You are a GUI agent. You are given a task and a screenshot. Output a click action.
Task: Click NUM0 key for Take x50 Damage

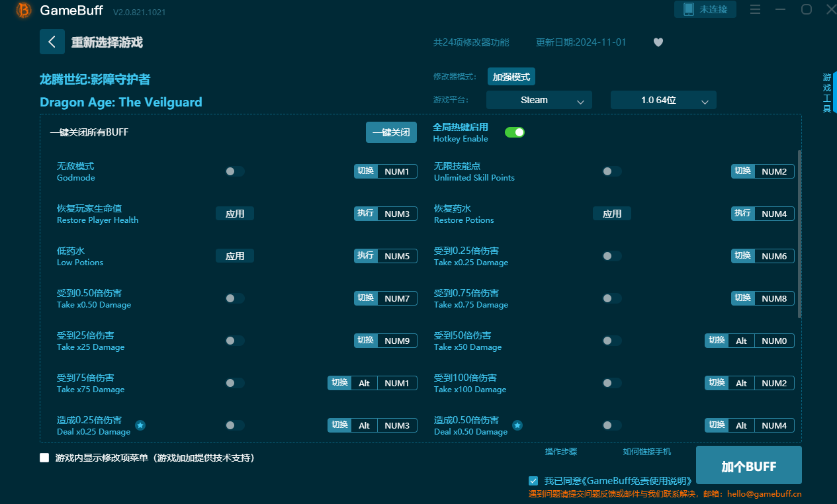pos(774,341)
